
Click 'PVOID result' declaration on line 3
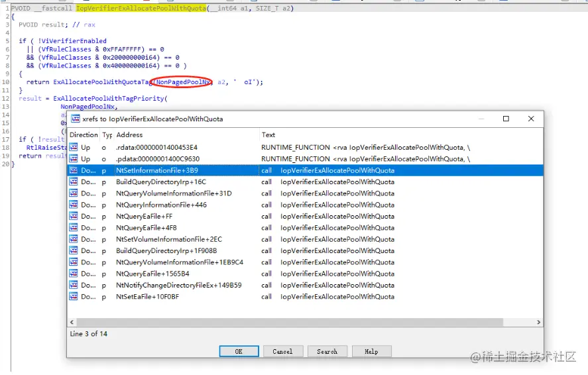pos(44,25)
